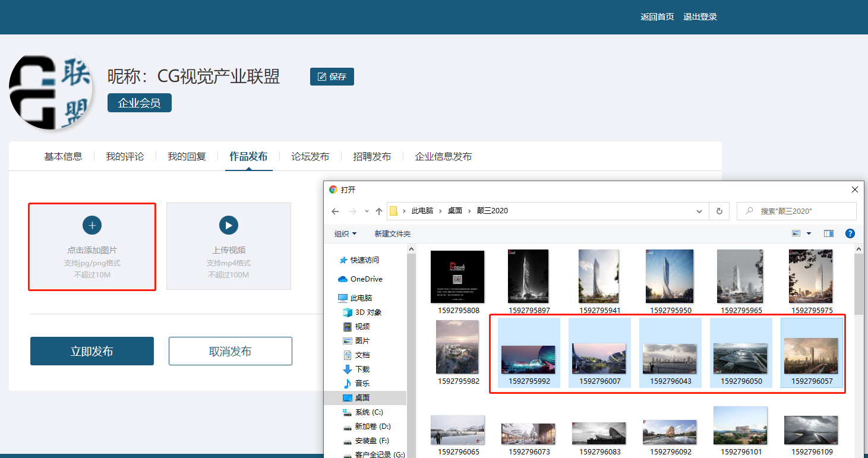Click 新建文件夹 in the dialog toolbar

[392, 233]
